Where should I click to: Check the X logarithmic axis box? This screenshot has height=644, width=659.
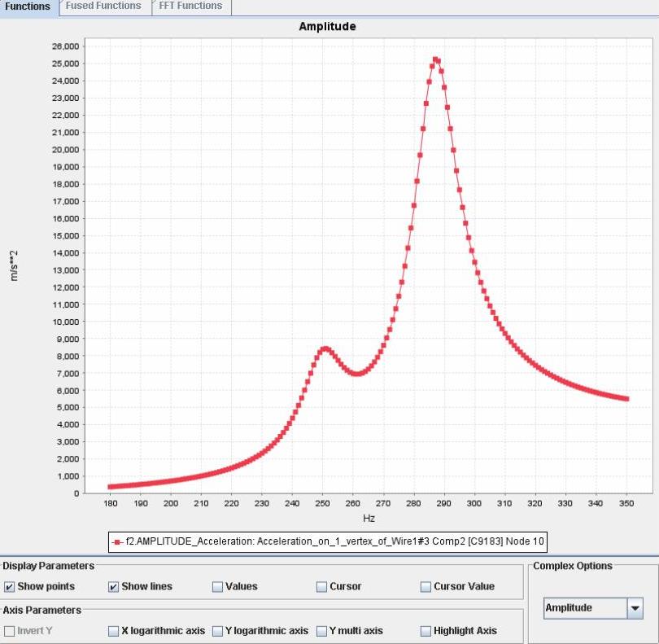(x=114, y=631)
